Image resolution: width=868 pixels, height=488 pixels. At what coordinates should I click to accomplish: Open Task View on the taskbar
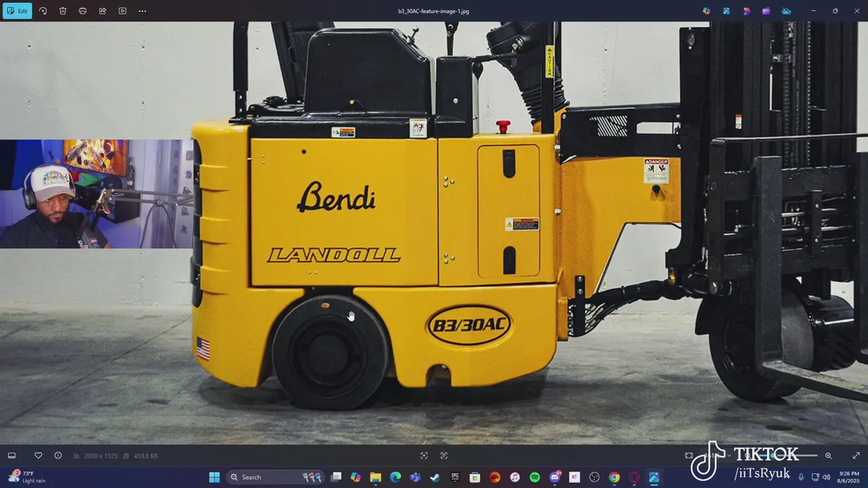pos(336,477)
